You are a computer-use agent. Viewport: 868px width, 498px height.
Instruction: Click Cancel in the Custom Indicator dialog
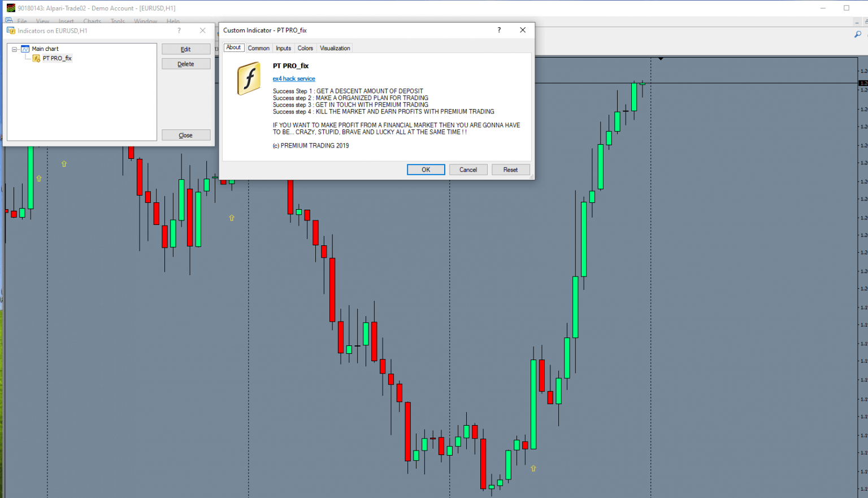coord(468,170)
